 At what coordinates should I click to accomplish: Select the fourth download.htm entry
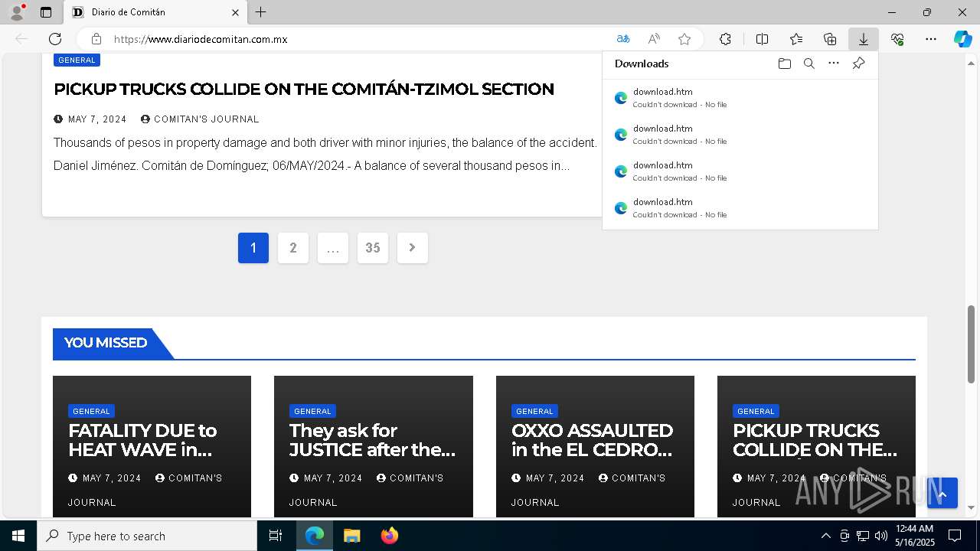coord(740,208)
